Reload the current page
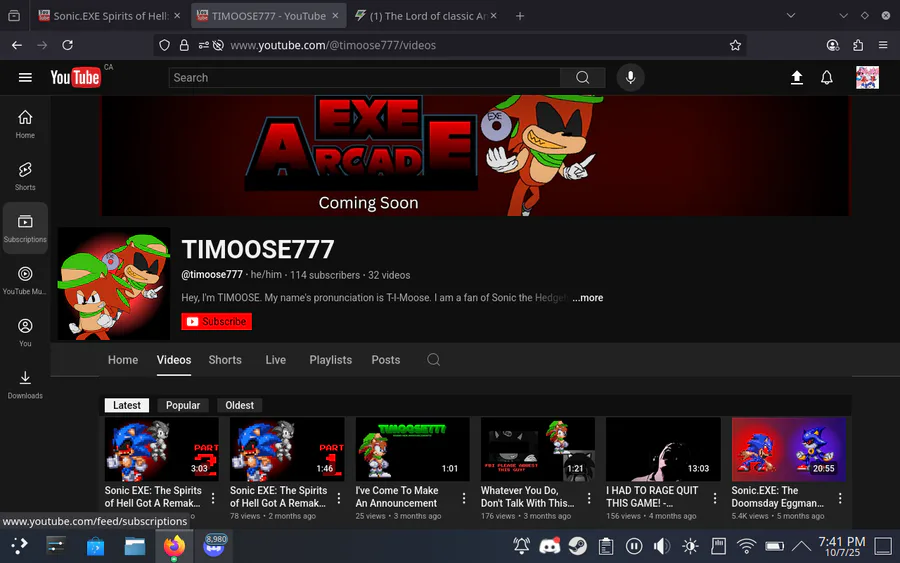Viewport: 900px width, 563px height. pos(67,45)
